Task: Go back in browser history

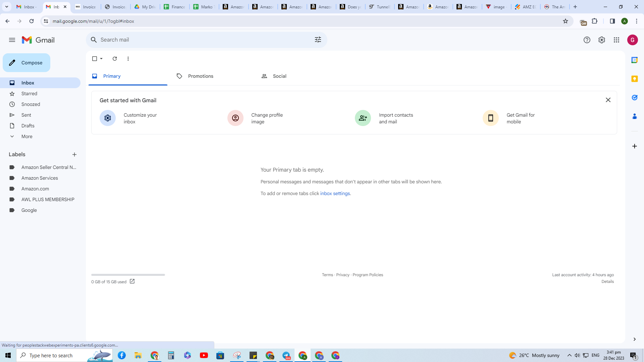Action: pos(7,21)
